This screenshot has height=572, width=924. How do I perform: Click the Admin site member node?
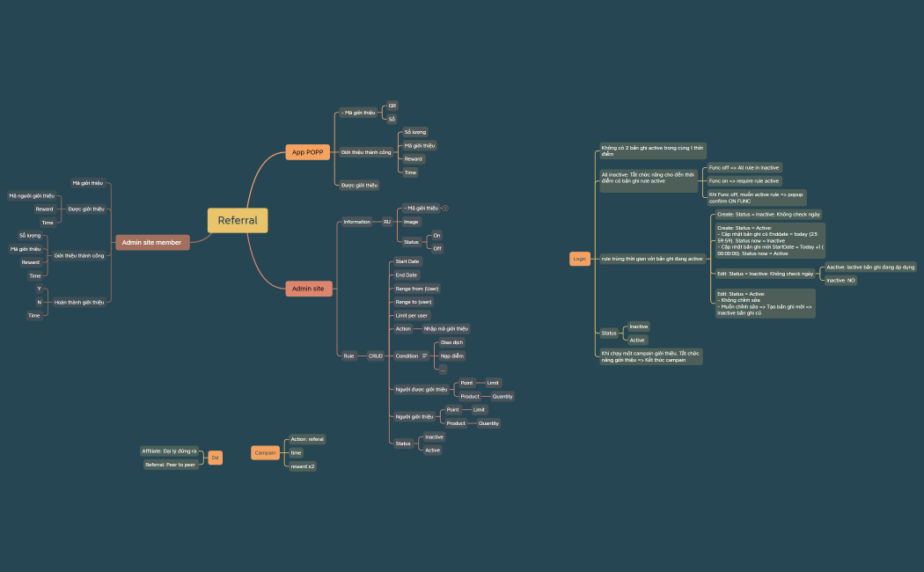click(x=151, y=242)
